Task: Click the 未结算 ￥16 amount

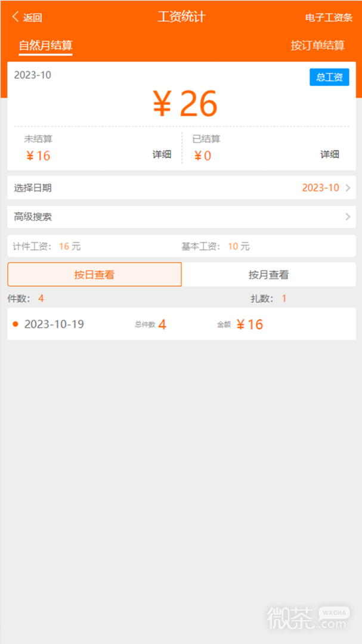Action: click(38, 156)
